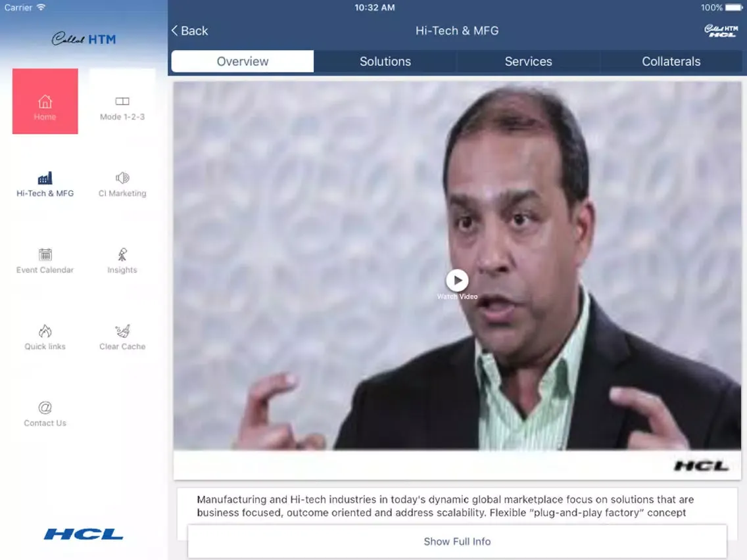
Task: Tap the Collab HTM sidebar header logo
Action: [x=84, y=39]
